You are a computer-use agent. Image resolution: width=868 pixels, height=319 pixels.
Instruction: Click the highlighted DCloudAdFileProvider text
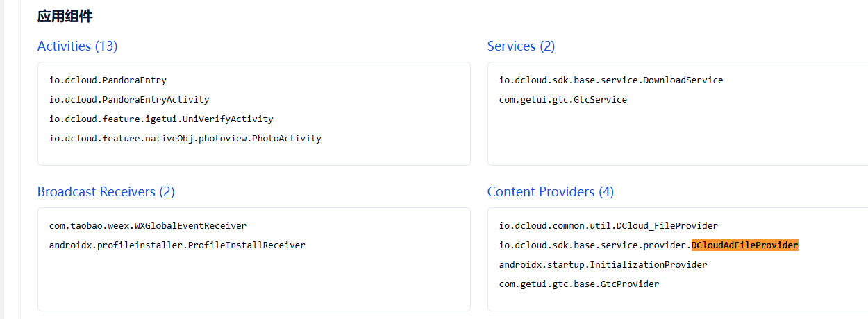click(744, 245)
